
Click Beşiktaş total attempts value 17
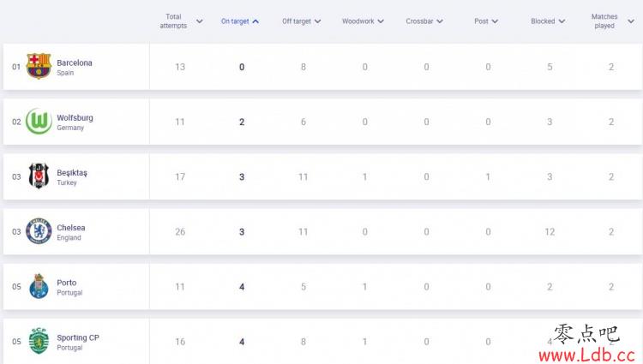pyautogui.click(x=180, y=176)
